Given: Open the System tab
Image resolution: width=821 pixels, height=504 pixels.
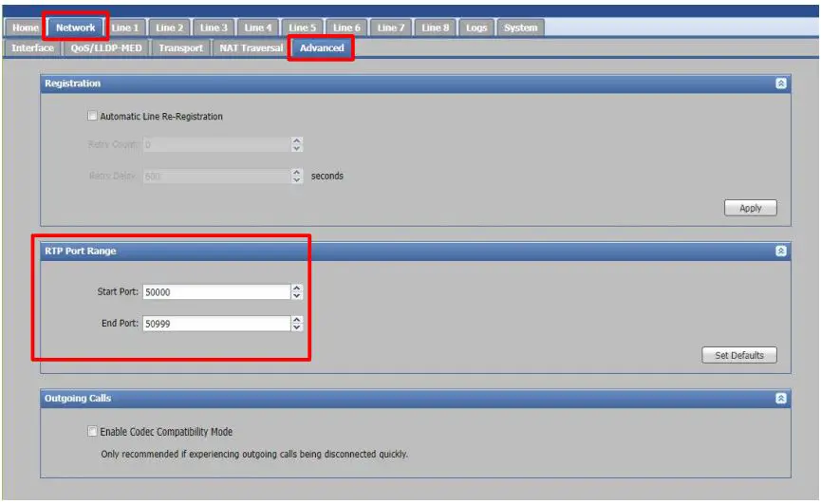Looking at the screenshot, I should click(x=521, y=28).
